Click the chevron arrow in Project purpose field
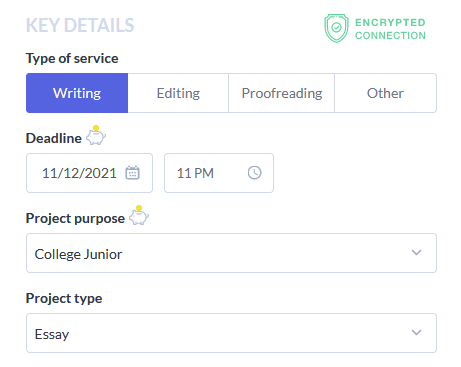The height and width of the screenshot is (367, 461). pyautogui.click(x=416, y=253)
